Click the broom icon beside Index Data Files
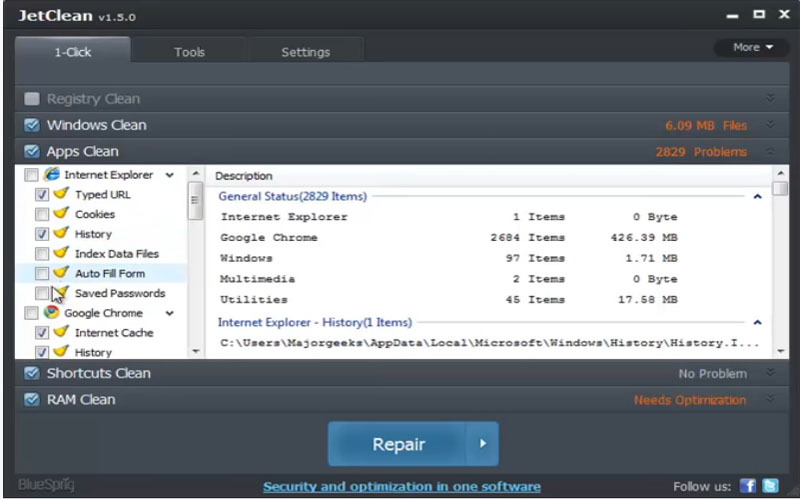The width and height of the screenshot is (800, 500). (x=61, y=253)
